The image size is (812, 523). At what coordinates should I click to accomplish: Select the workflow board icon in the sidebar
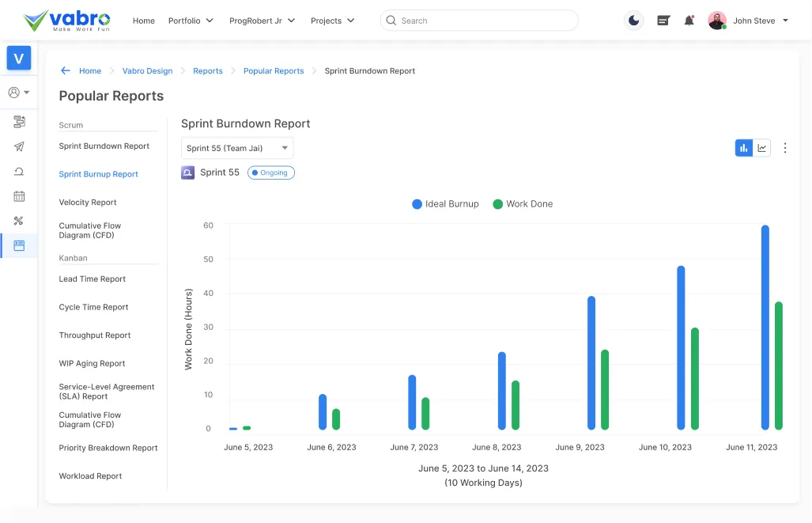click(x=18, y=121)
